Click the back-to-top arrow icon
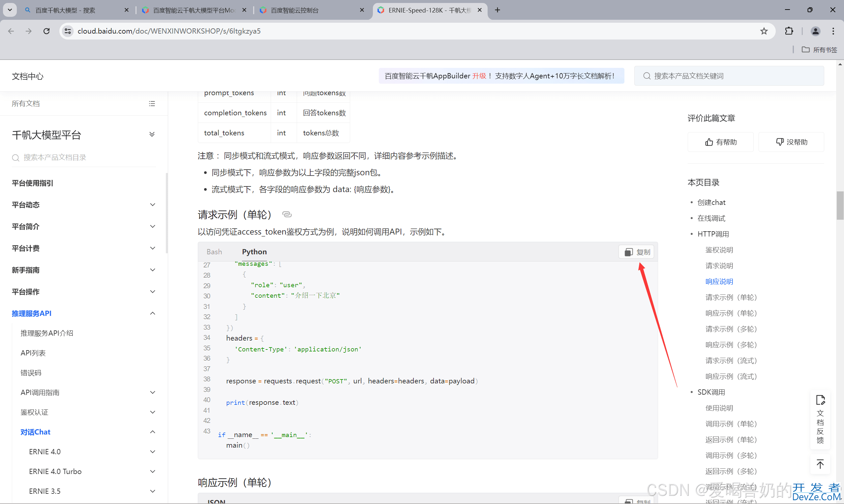Screen dimensions: 844x504 [x=820, y=464]
